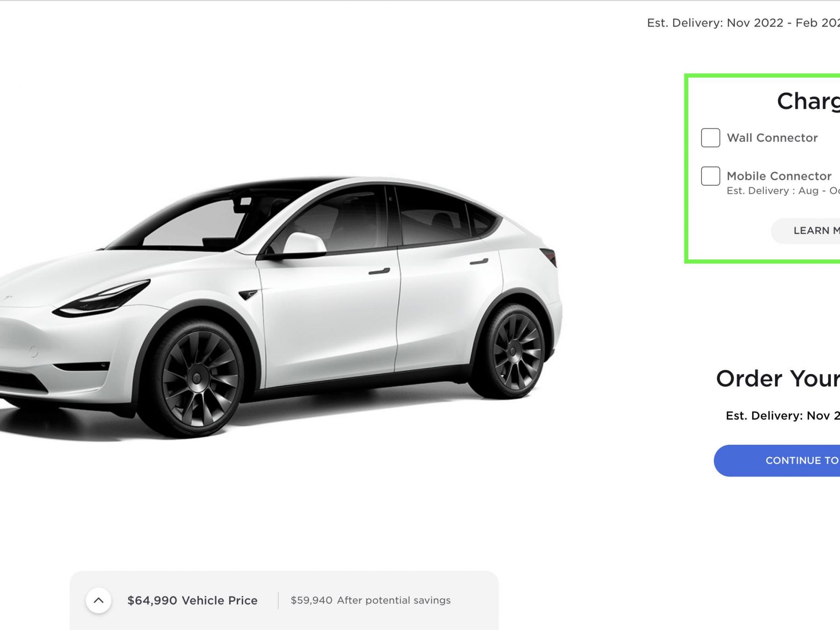Click the Charging section heading

coord(808,101)
